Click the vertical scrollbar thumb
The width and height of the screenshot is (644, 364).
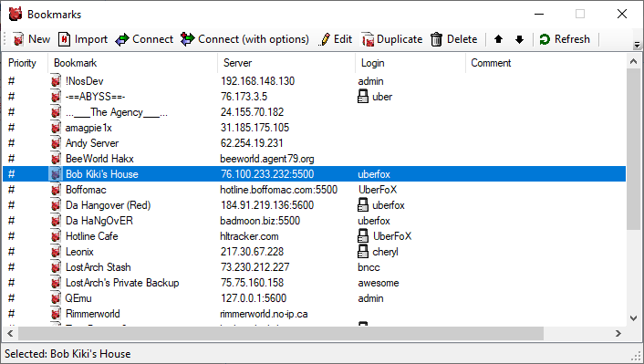(633, 149)
